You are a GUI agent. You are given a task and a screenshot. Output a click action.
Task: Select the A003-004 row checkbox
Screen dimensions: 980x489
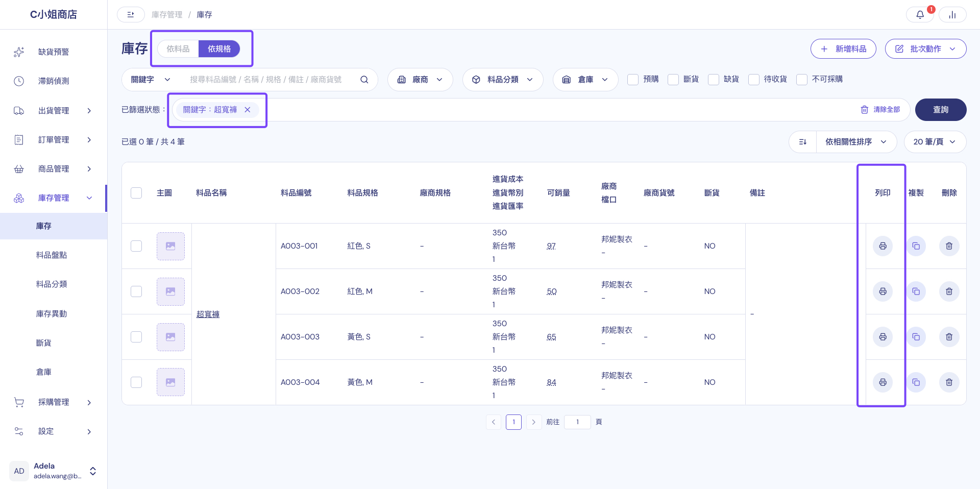(x=136, y=382)
